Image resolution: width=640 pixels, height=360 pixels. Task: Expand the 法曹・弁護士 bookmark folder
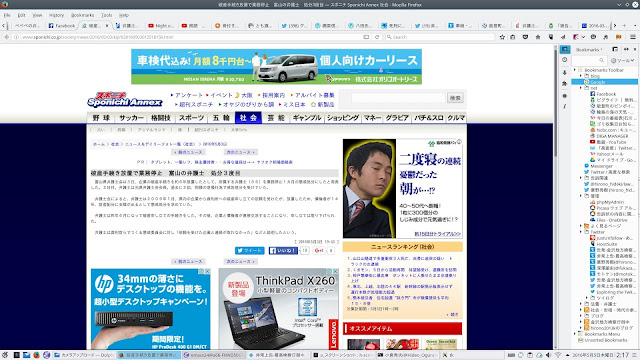[581, 304]
